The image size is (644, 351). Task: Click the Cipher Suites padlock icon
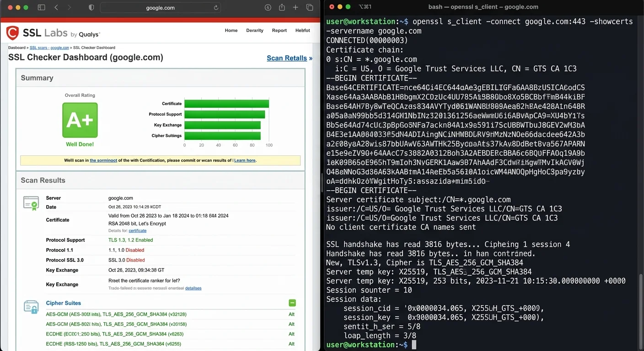(x=31, y=307)
